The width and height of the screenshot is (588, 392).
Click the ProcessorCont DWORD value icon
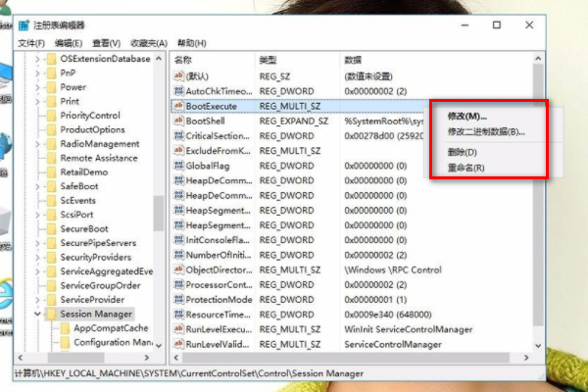178,284
